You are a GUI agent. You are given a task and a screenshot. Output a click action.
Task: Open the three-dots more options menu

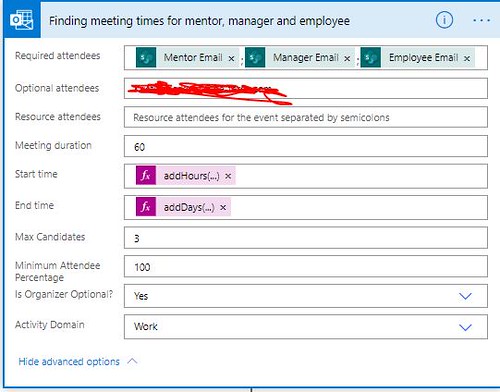[481, 20]
